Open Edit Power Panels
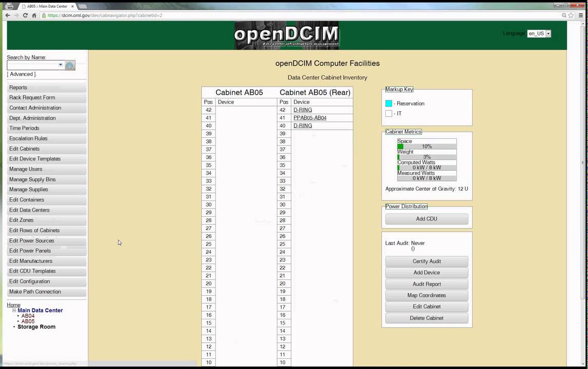Screen dimensions: 588x369 click(47, 251)
